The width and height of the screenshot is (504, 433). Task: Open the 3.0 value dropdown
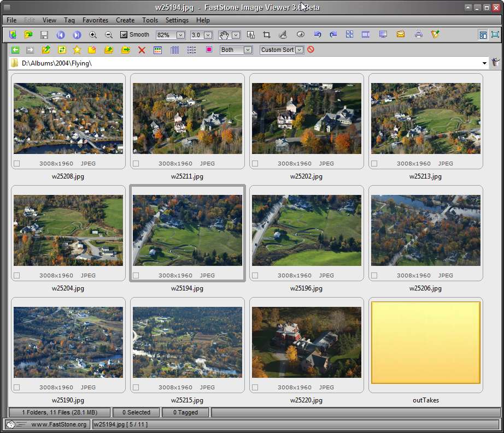point(208,35)
